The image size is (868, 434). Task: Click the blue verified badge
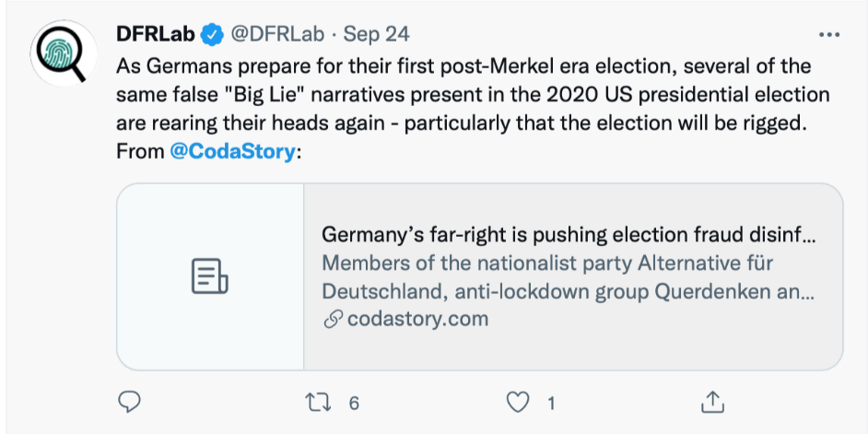[212, 35]
